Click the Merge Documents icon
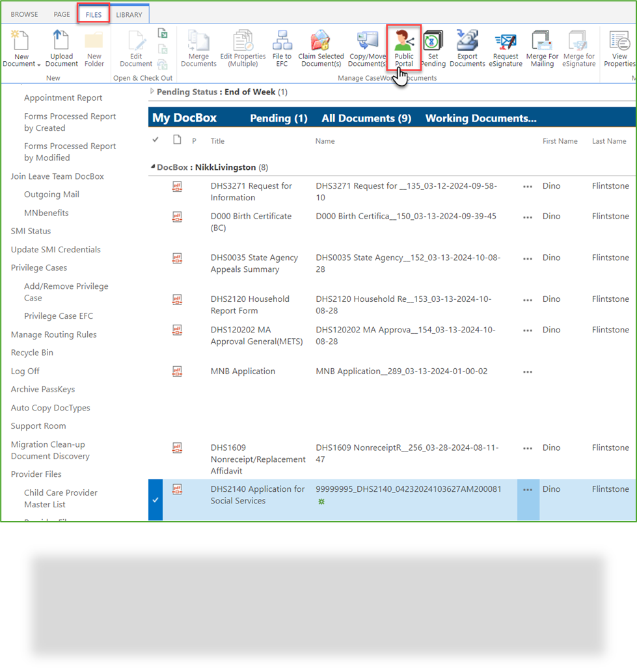Viewport: 637px width, 672px height. coord(198,47)
